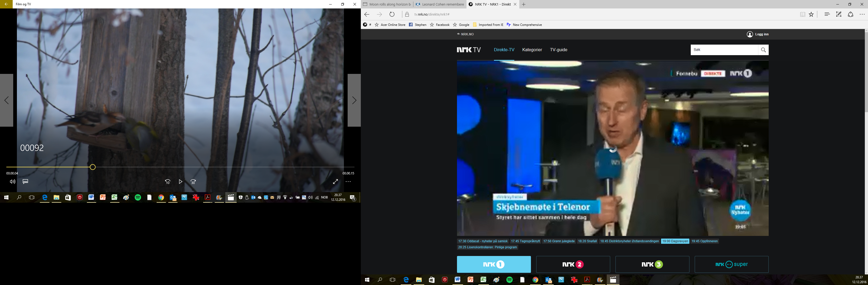The height and width of the screenshot is (285, 868).
Task: Skip forward 30 seconds in video
Action: coord(193,182)
